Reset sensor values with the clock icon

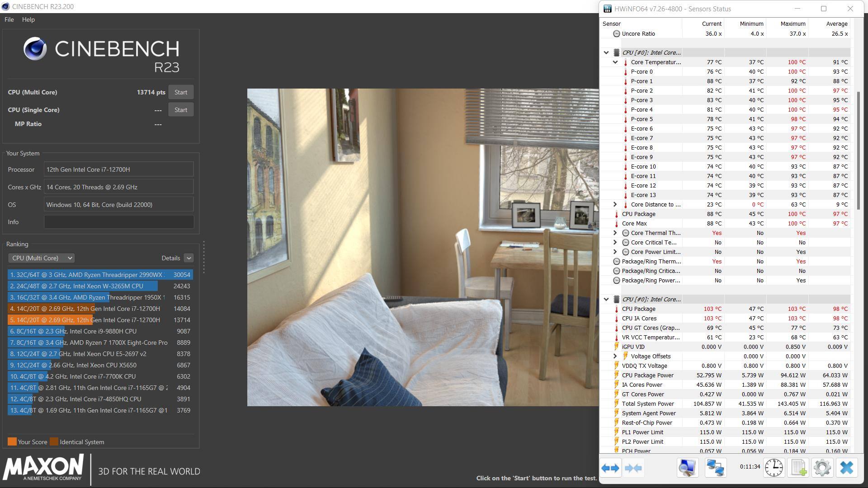[x=774, y=468]
